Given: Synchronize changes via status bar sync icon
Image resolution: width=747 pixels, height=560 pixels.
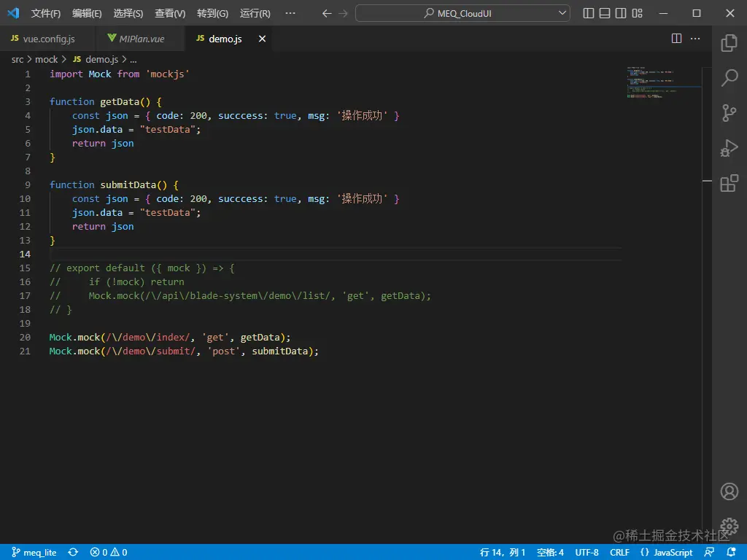Looking at the screenshot, I should [73, 553].
